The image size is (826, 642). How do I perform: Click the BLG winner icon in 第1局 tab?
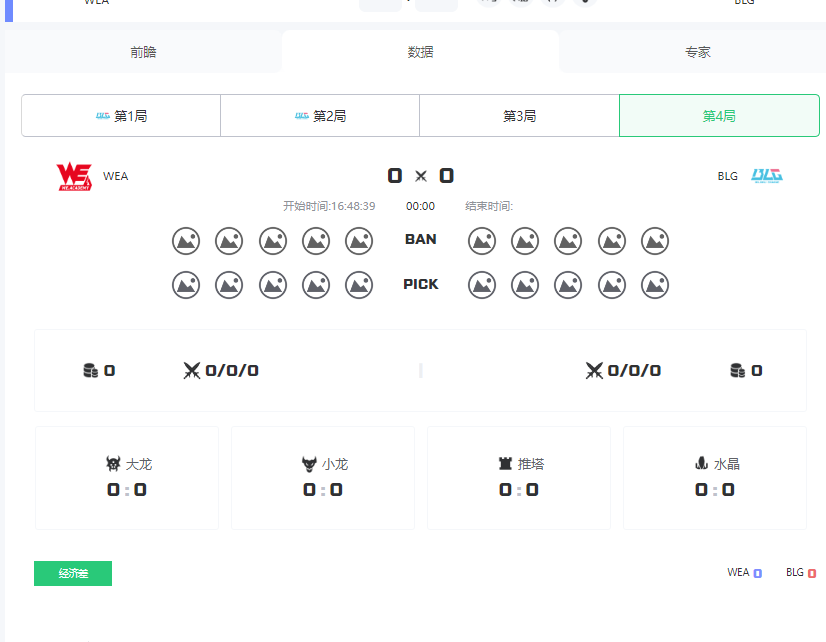click(103, 116)
